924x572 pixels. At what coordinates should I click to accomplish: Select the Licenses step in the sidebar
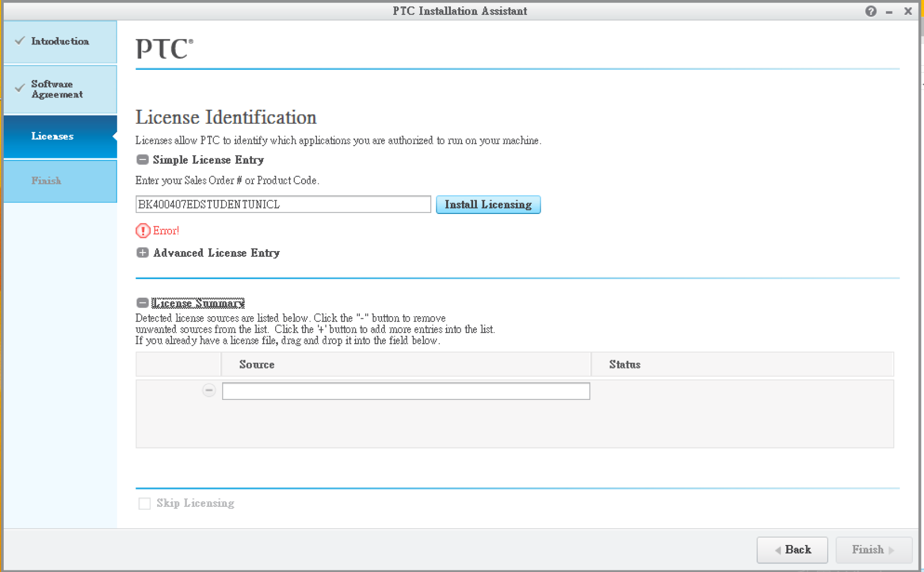tap(53, 136)
